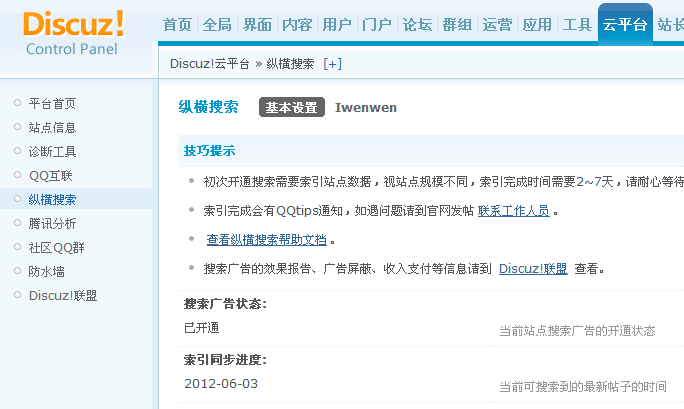This screenshot has width=684, height=409.
Task: Open the 群组 top menu
Action: pyautogui.click(x=457, y=25)
